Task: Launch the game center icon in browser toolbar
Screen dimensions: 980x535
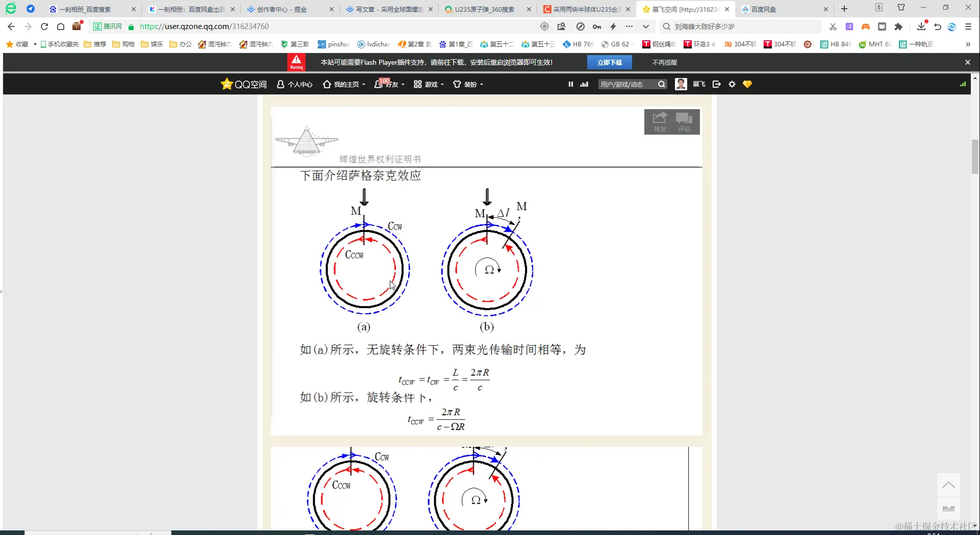Action: 865,27
